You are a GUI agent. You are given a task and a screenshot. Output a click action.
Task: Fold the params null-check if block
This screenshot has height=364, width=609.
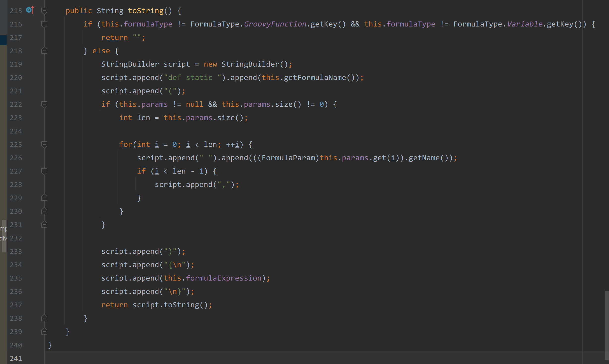tap(44, 104)
